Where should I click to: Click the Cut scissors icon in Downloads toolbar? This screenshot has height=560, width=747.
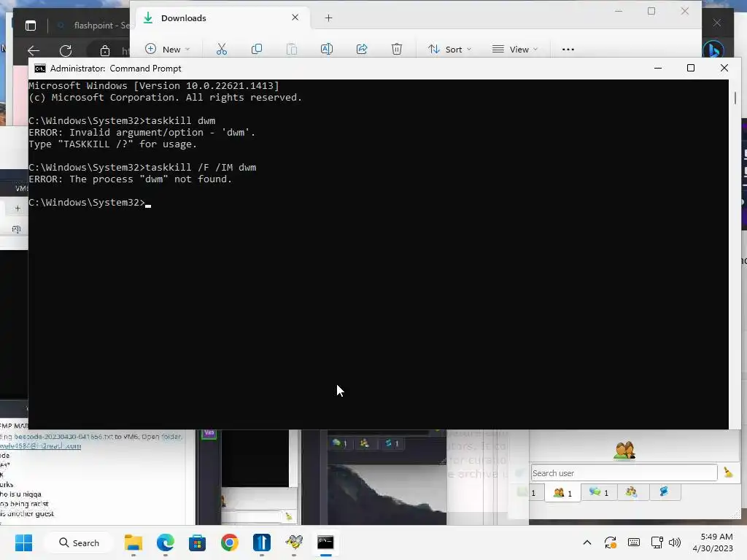pyautogui.click(x=222, y=49)
